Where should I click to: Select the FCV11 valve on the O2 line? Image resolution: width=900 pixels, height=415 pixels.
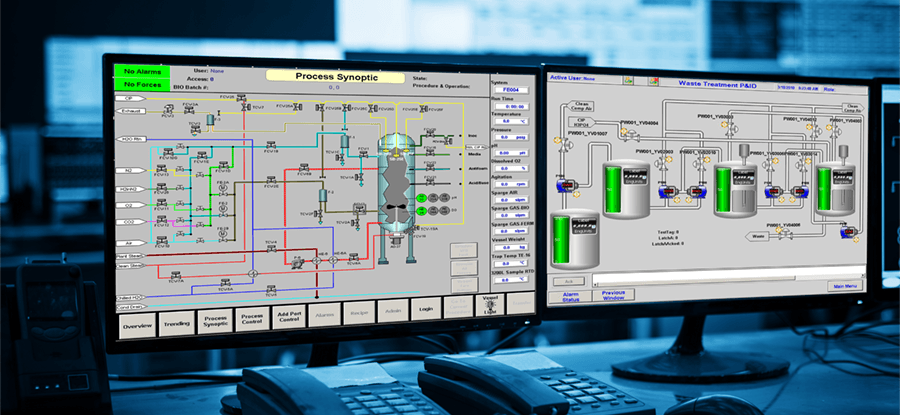[161, 203]
